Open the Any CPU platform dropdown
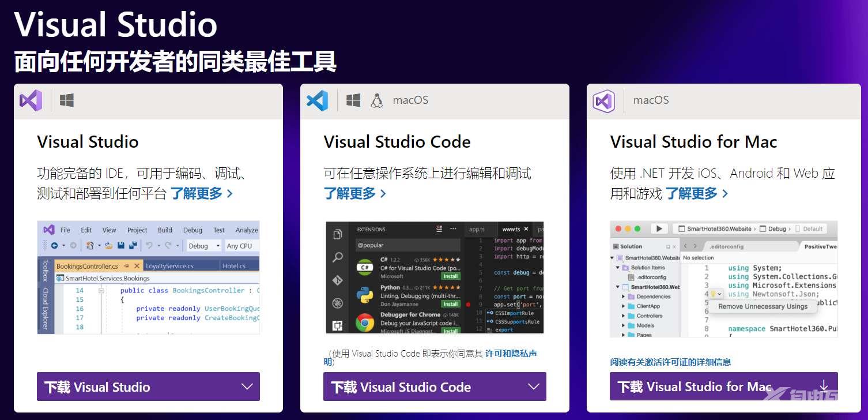Viewport: 868px width, 420px height. (240, 246)
